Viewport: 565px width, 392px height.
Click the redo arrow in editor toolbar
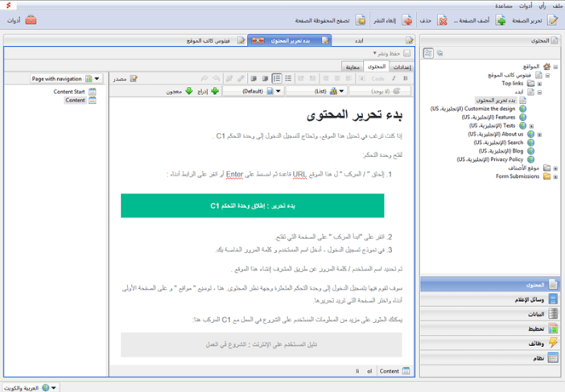coord(204,79)
